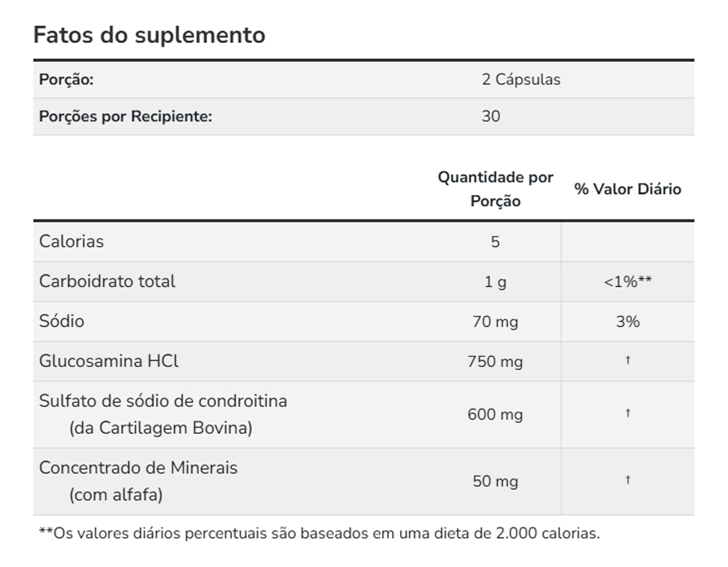
Task: Click the "70 mg" sodium amount
Action: point(495,322)
